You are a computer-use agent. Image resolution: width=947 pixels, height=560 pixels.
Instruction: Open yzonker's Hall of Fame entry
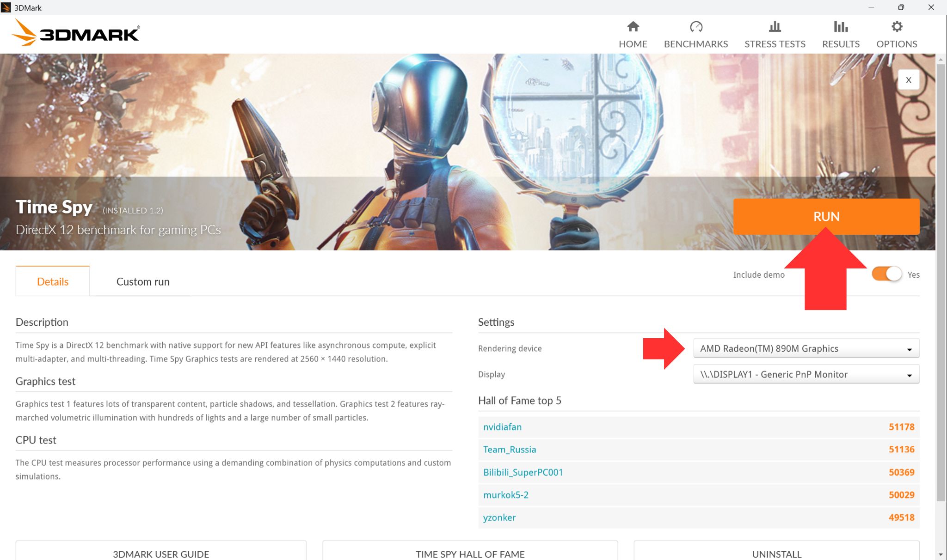pyautogui.click(x=499, y=517)
